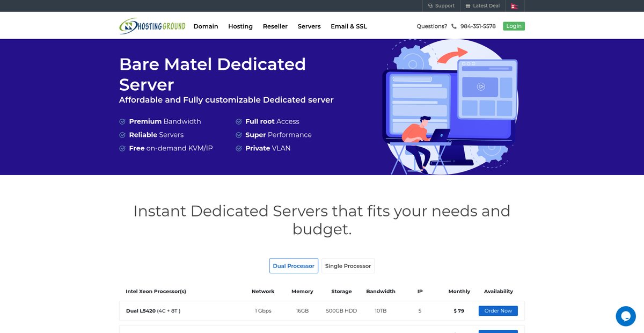Click the Latest Deal gift icon
Viewport: 644px width, 333px height.
(468, 6)
